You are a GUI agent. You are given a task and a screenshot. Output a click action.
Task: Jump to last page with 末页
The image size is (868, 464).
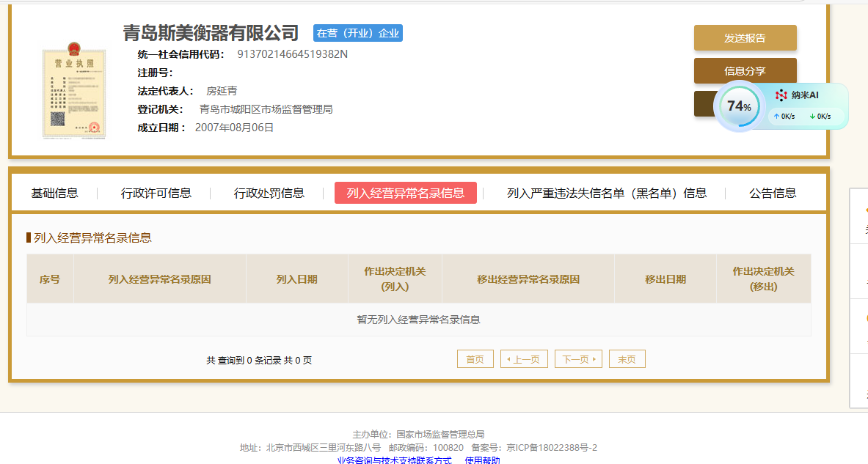(627, 359)
